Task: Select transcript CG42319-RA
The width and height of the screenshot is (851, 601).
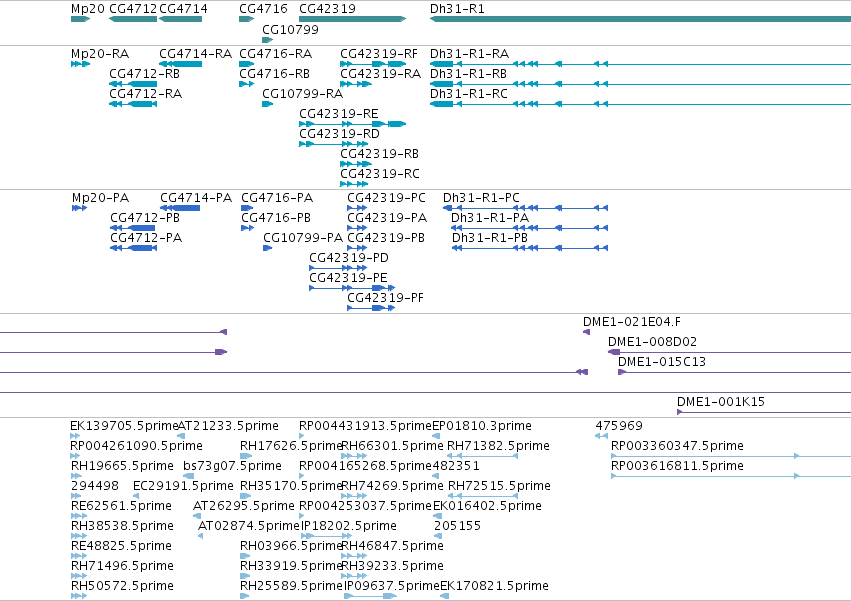Action: click(380, 73)
